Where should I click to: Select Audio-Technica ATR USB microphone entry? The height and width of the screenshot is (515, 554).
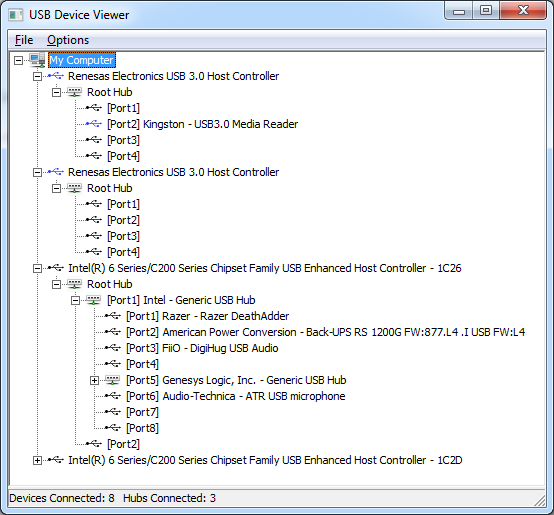tap(236, 396)
